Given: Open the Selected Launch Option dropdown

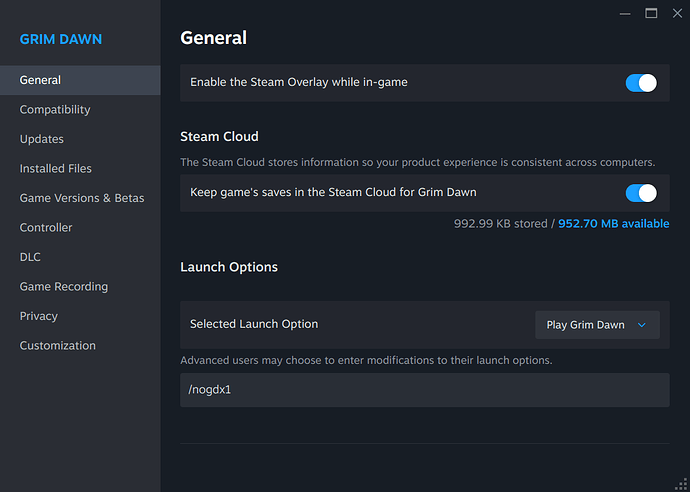Looking at the screenshot, I should coord(597,325).
